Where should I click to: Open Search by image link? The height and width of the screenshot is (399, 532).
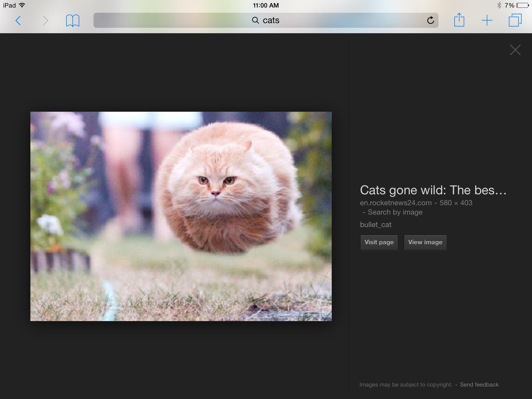coord(395,212)
